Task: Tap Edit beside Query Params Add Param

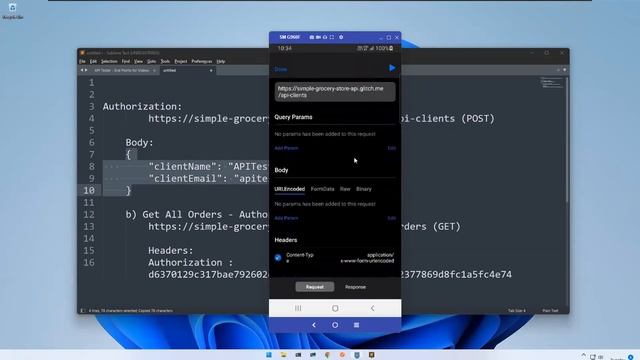Action: tap(391, 148)
